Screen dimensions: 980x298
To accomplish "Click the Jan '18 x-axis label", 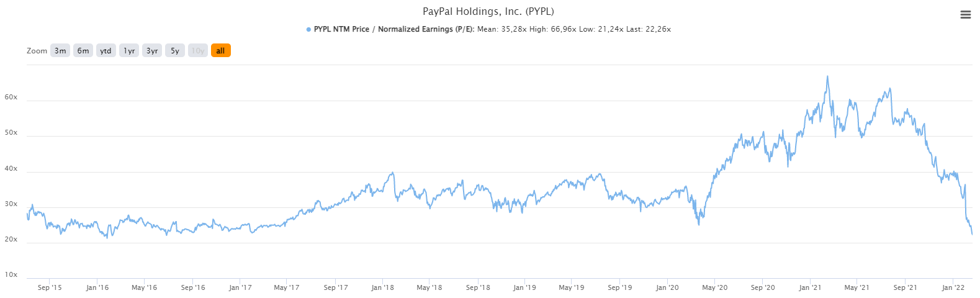I will point(382,287).
